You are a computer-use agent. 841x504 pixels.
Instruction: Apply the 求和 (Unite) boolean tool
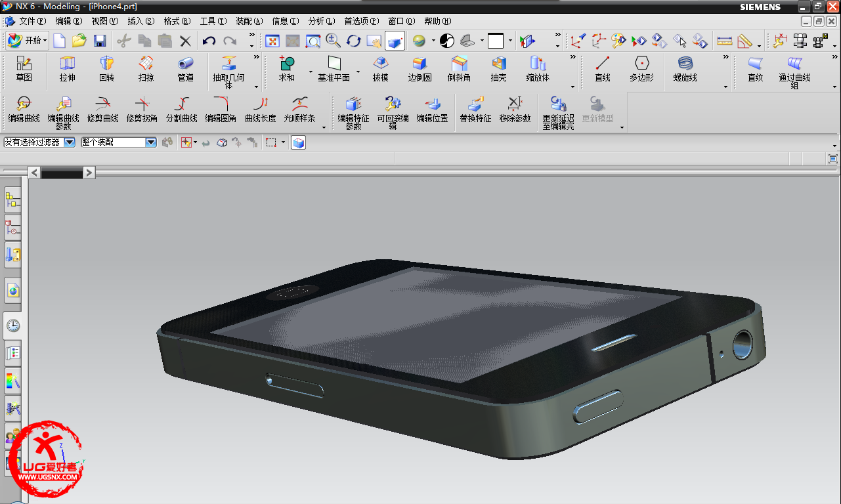tap(287, 69)
